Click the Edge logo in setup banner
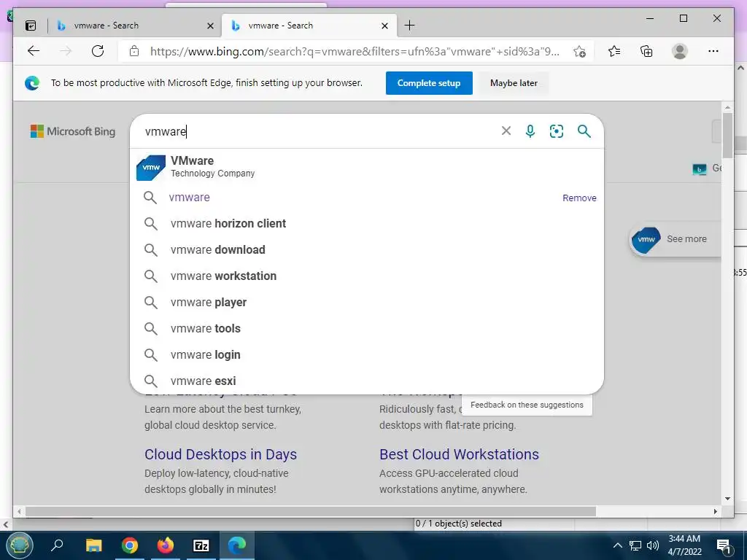This screenshot has height=560, width=747. click(x=32, y=83)
